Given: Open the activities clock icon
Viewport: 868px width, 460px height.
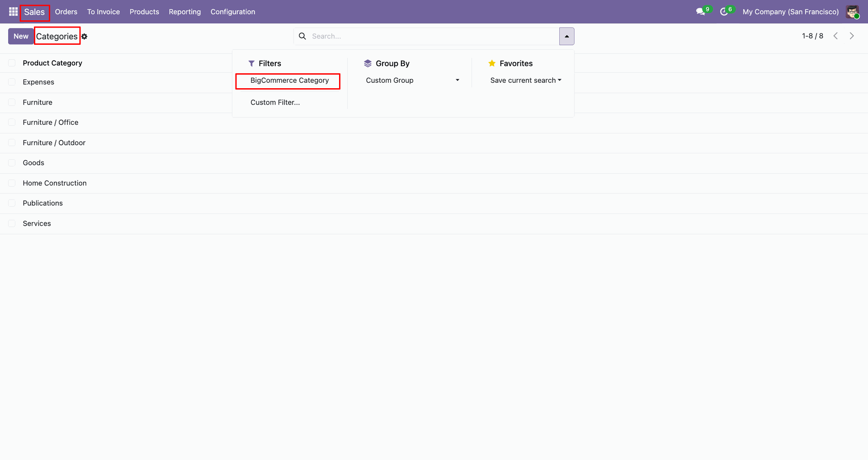Looking at the screenshot, I should coord(724,12).
